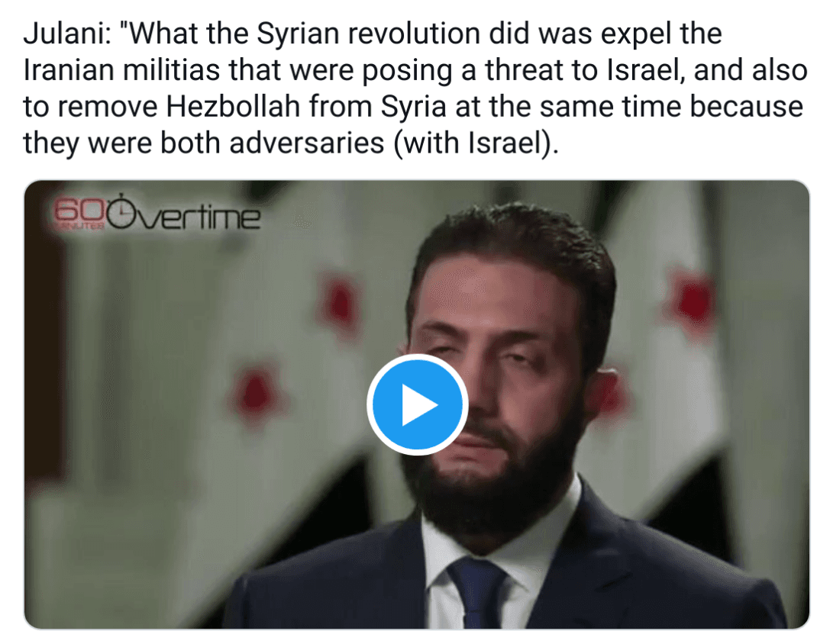Click the 60 Minutes Overtime watermark logo
The height and width of the screenshot is (644, 817).
(157, 213)
